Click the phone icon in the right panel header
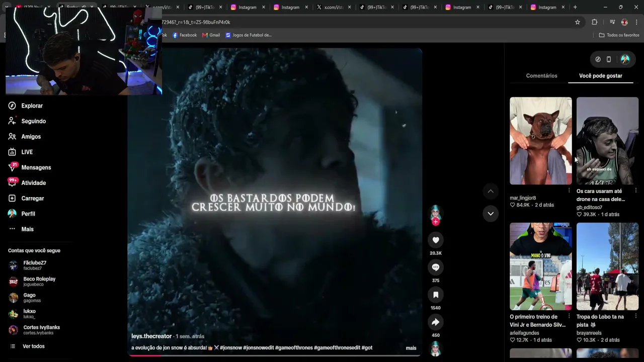 609,59
